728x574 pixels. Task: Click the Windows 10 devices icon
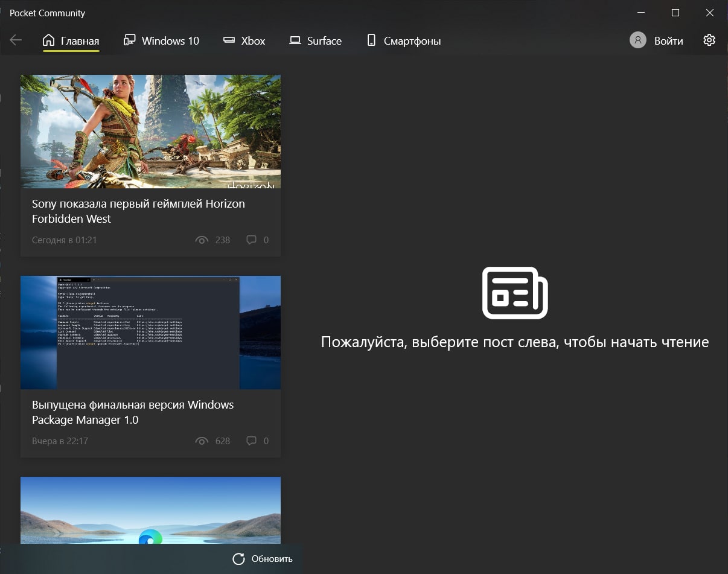tap(129, 40)
